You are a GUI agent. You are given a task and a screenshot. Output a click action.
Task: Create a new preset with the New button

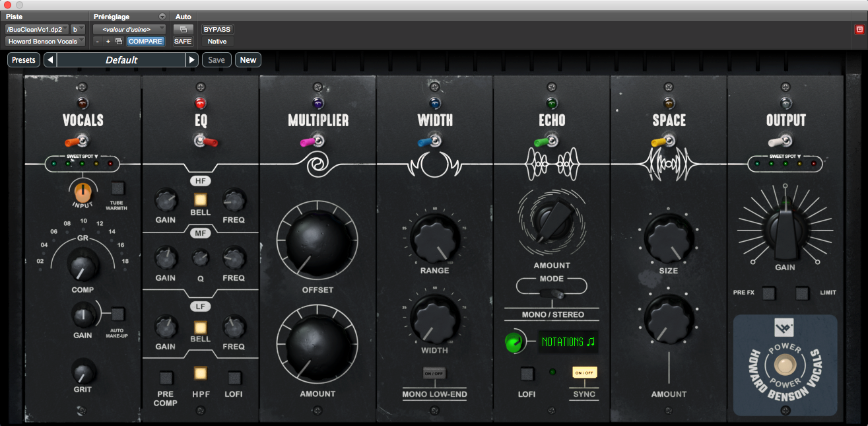pyautogui.click(x=248, y=59)
